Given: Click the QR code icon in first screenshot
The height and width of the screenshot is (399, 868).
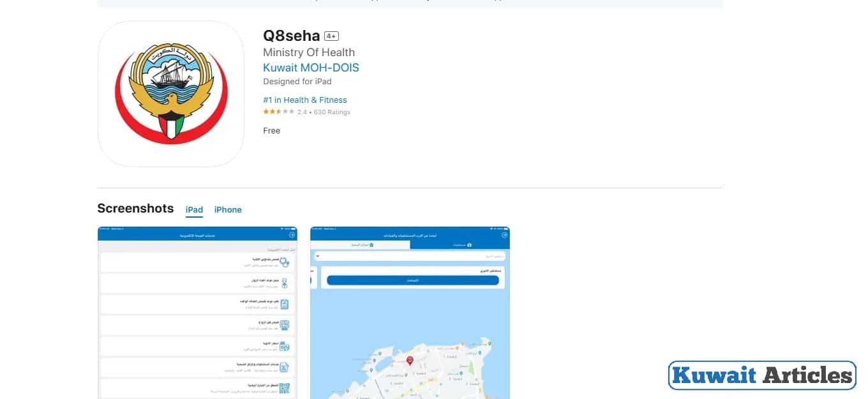Looking at the screenshot, I should (285, 388).
